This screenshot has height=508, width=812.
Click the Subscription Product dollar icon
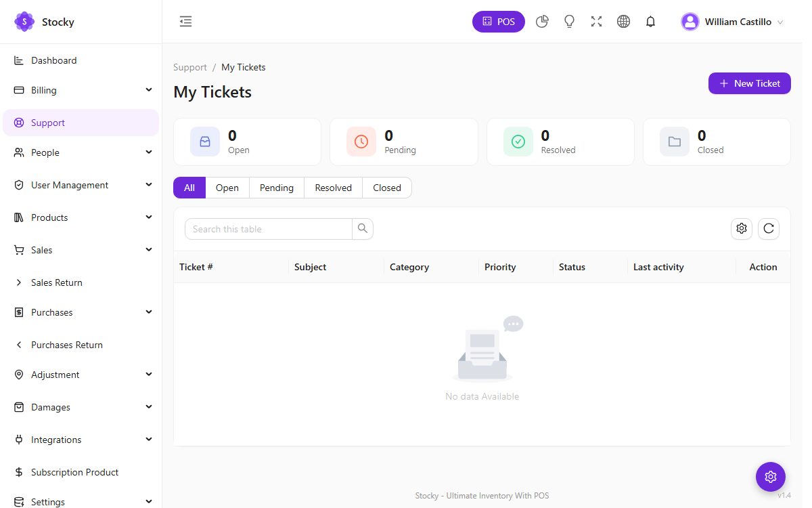[19, 472]
